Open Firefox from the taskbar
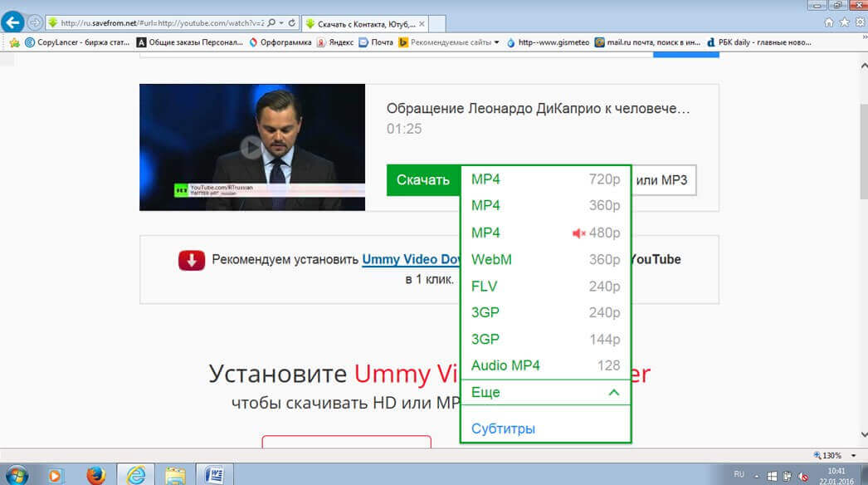This screenshot has height=485, width=868. pos(96,474)
